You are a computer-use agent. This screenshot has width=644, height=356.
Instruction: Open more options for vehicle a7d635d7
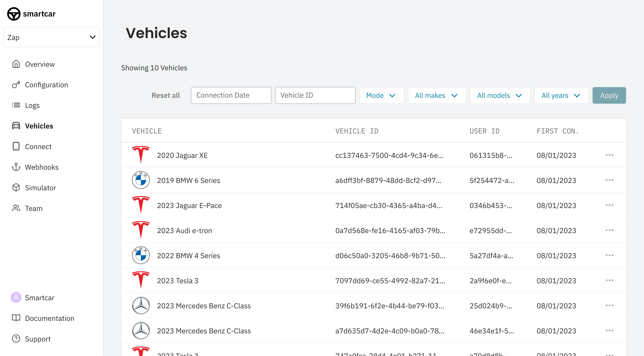[x=610, y=330]
